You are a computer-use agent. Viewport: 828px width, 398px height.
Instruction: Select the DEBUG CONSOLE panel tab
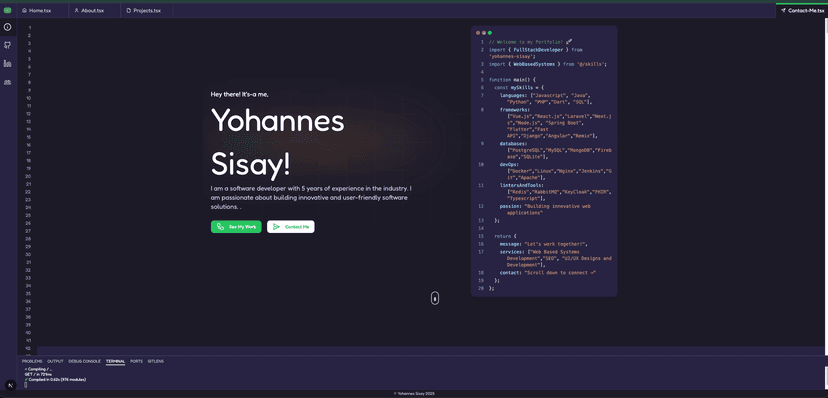point(84,361)
